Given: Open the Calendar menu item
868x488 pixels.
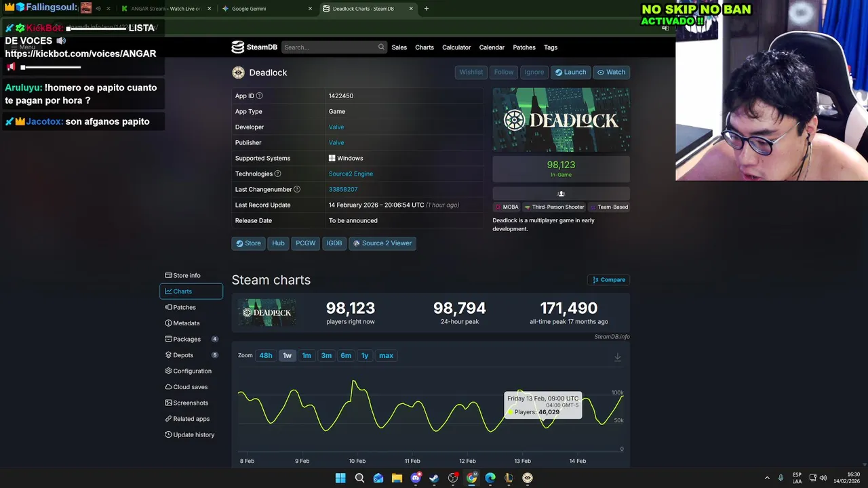Looking at the screenshot, I should coord(492,47).
